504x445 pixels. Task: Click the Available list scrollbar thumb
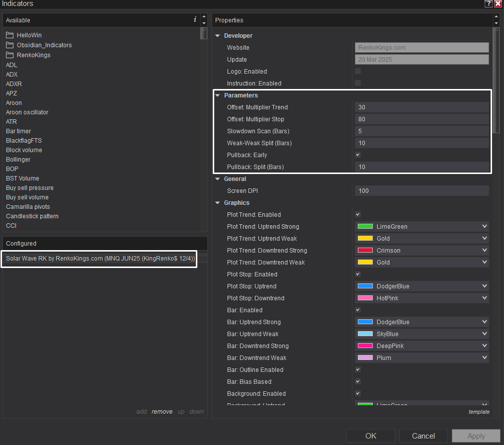203,33
